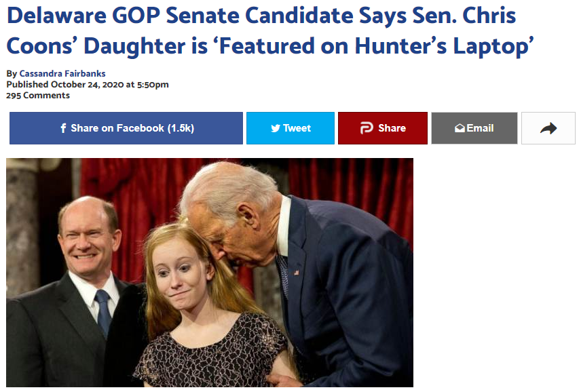Screen dimensions: 579x392
Task: Click the Twitter bird icon
Action: coord(276,128)
